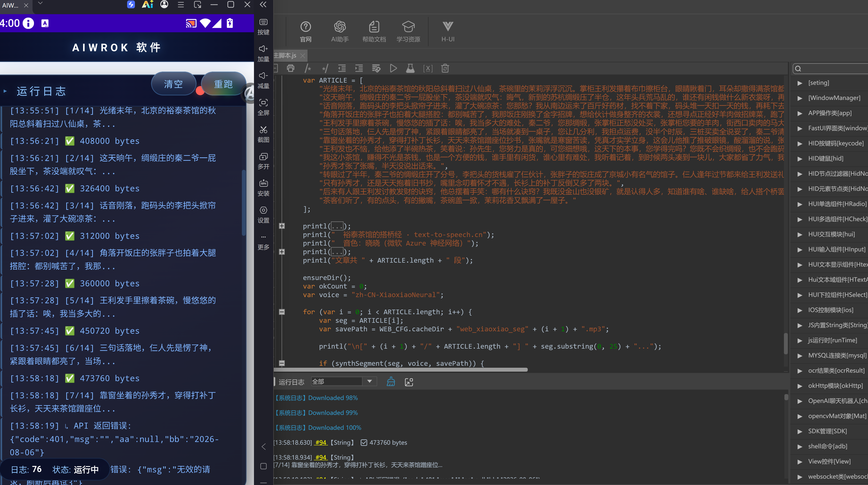Select the AIW... emulator tab

(x=11, y=5)
